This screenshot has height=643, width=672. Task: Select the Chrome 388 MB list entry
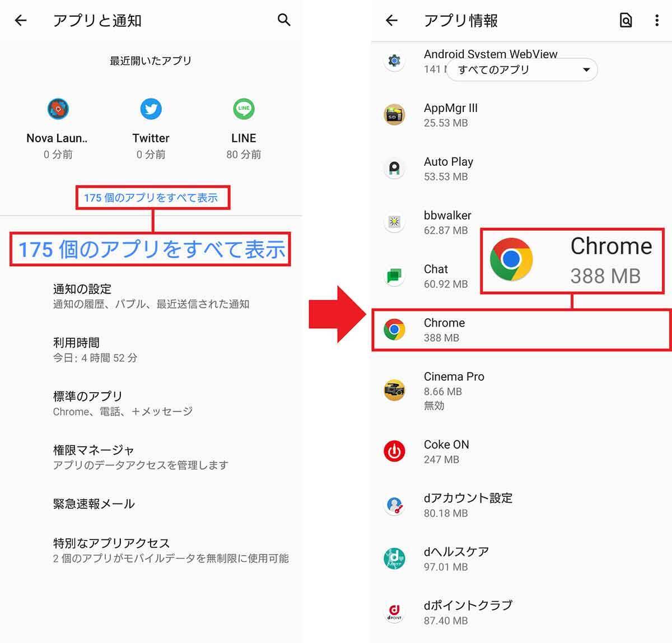point(521,330)
